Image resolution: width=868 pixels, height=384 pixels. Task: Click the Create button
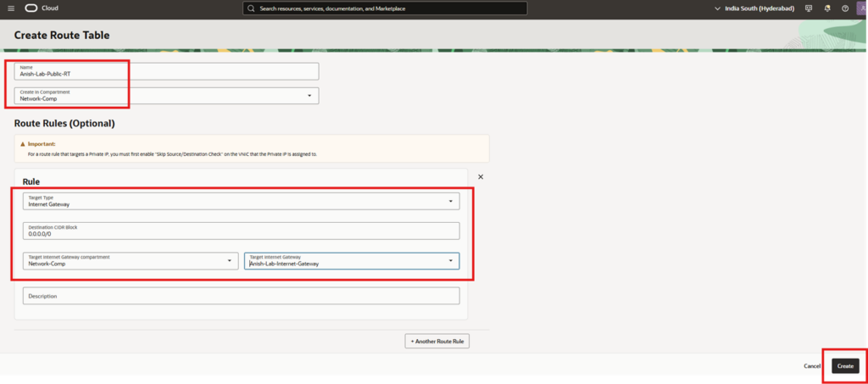tap(844, 365)
